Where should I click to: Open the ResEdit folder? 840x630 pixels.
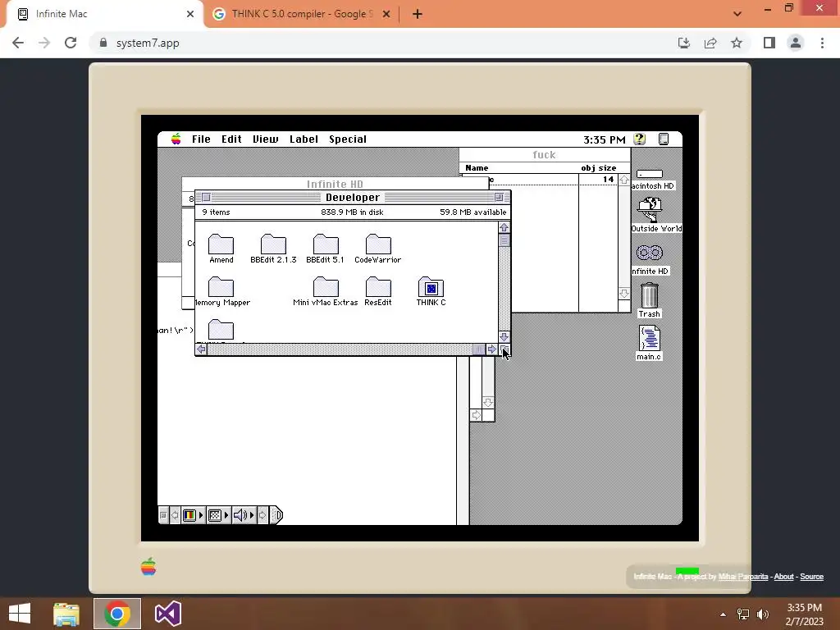(378, 287)
